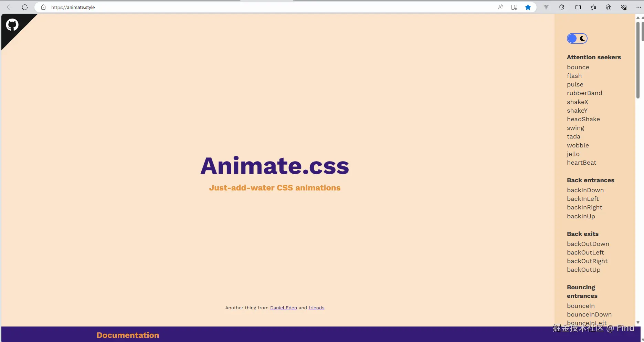Viewport: 644px width, 342px height.
Task: Click the Bouncing entrances heading
Action: pyautogui.click(x=582, y=291)
